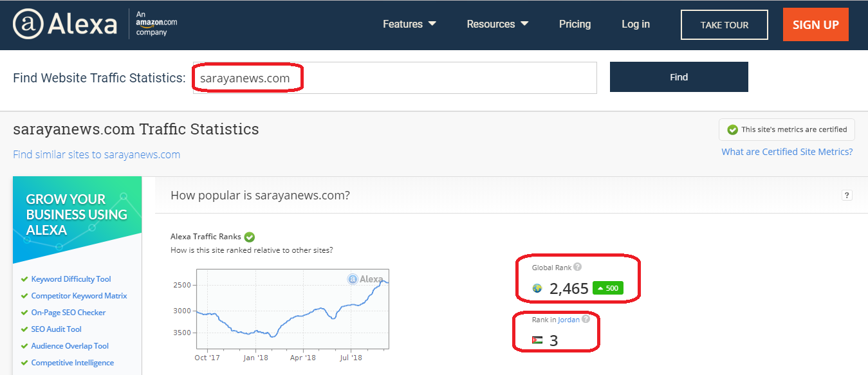The height and width of the screenshot is (375, 868).
Task: Expand the Features dropdown menu
Action: click(x=409, y=24)
